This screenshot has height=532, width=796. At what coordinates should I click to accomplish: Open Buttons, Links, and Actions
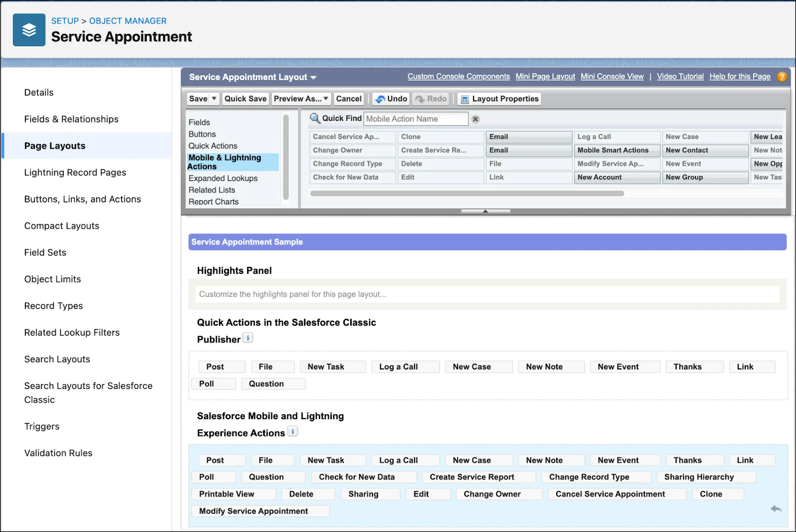[83, 199]
